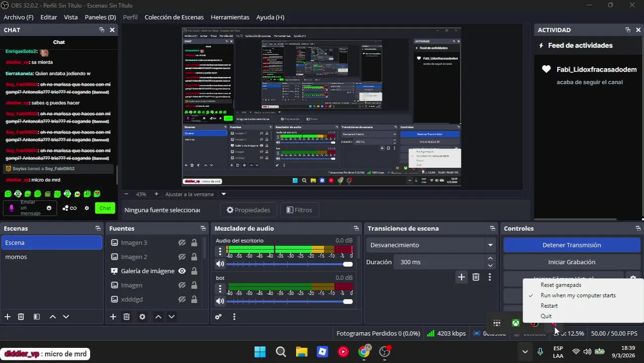Open preview scaling dropdown arrow
Screen dimensions: 644x363
click(224, 194)
